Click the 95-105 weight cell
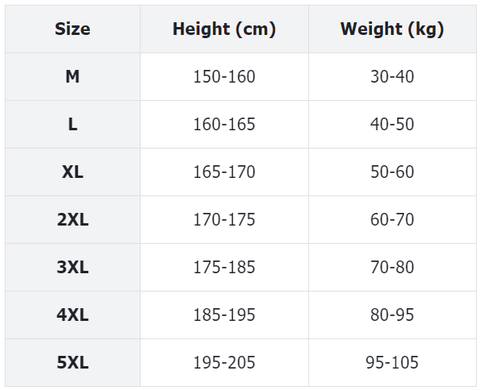 click(x=392, y=363)
